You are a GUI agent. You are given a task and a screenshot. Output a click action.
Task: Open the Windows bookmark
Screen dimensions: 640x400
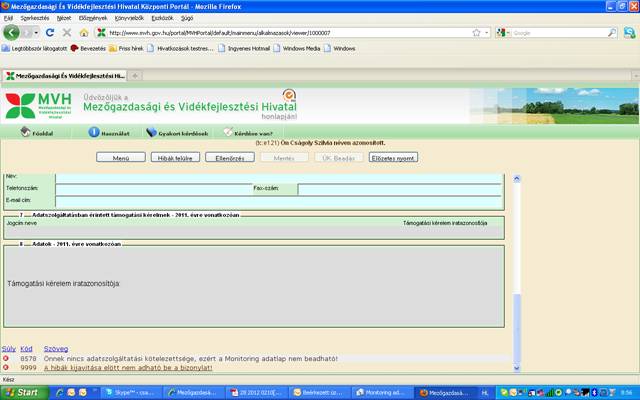coord(340,48)
